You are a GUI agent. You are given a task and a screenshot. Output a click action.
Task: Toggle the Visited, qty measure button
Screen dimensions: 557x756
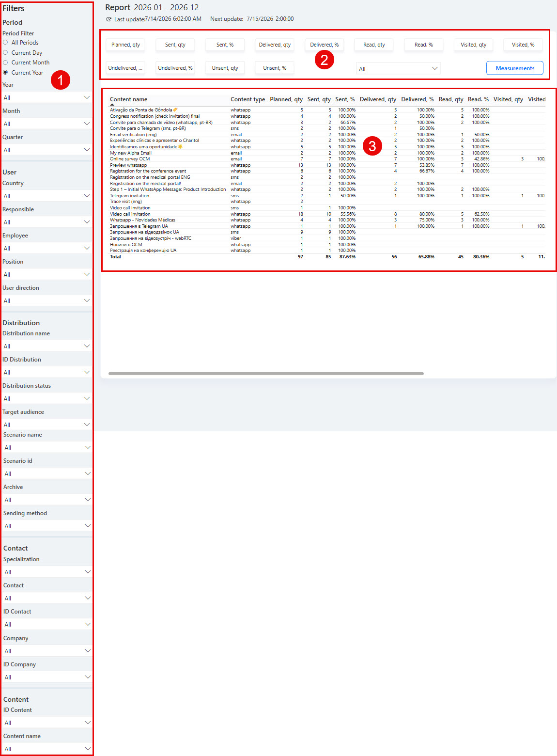[474, 45]
